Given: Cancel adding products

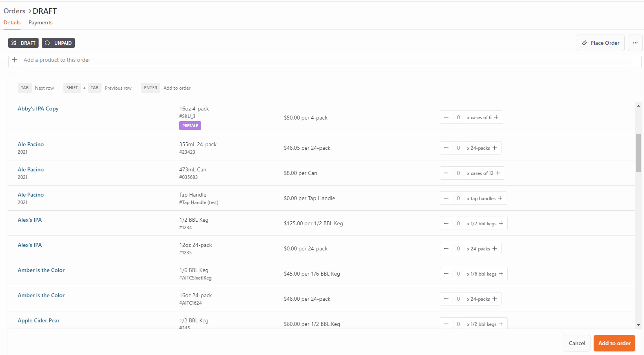Looking at the screenshot, I should pos(577,343).
